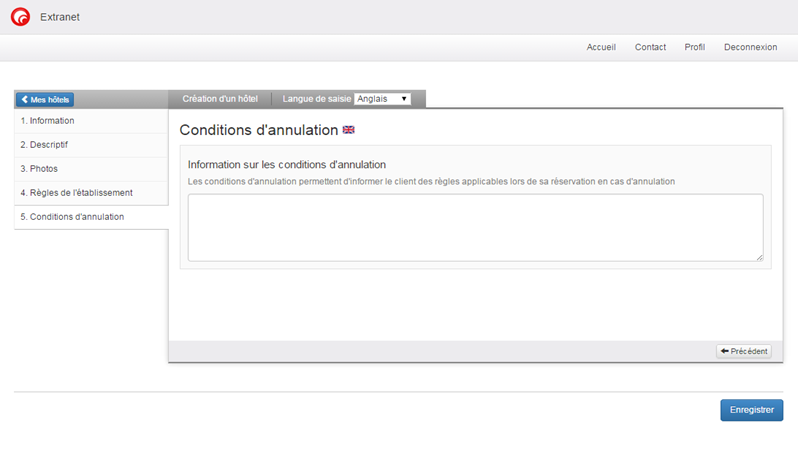Open the Accueil link
This screenshot has width=798, height=470.
pos(601,47)
